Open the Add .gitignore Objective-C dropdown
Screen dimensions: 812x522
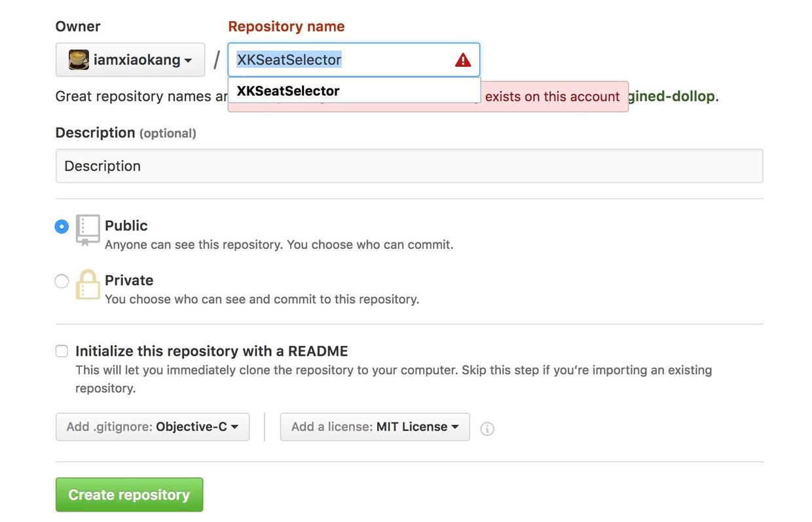[x=153, y=427]
